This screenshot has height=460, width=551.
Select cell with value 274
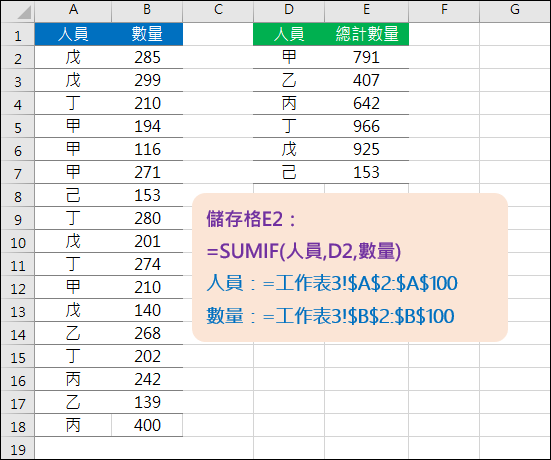point(147,264)
